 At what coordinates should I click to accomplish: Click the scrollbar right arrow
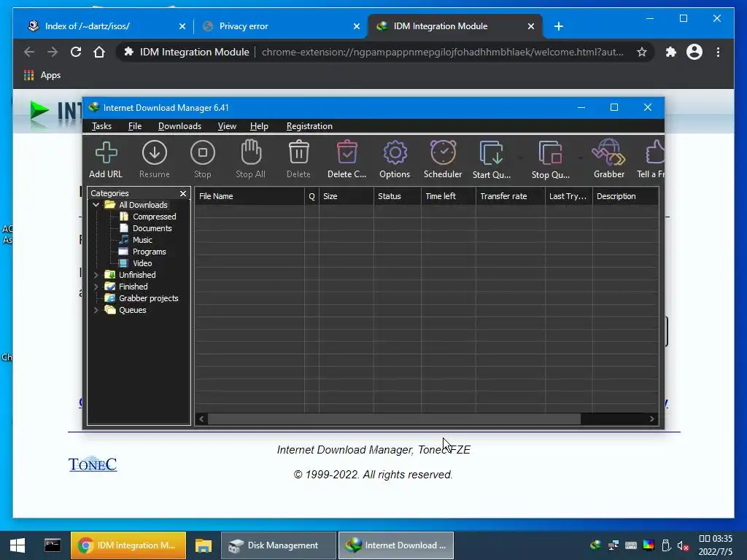click(651, 419)
